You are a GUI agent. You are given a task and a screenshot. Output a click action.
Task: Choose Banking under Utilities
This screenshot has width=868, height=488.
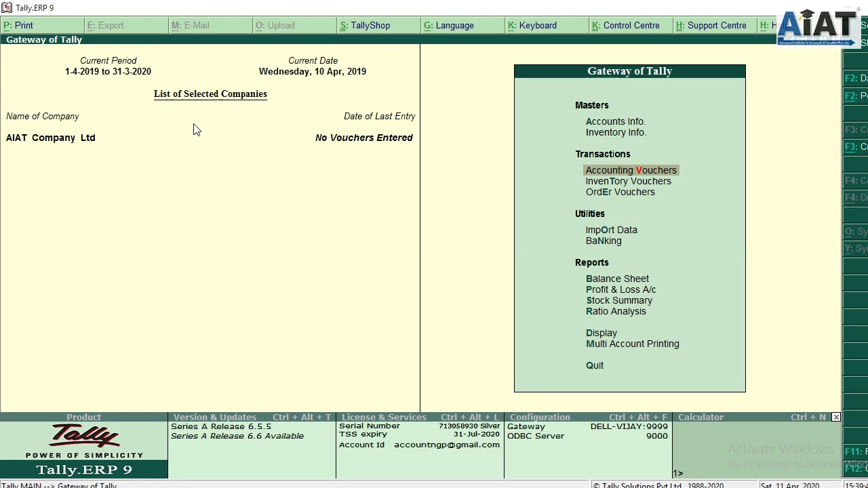pos(604,241)
